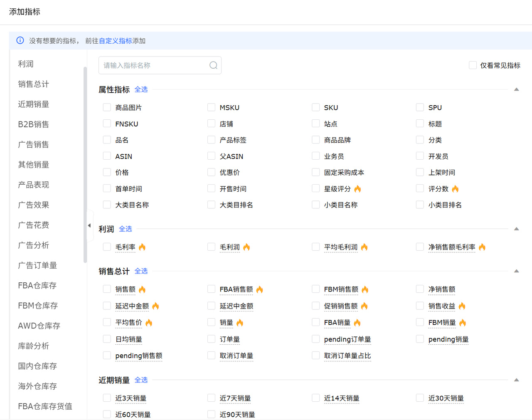Click the blue info icon in the notice
The image size is (532, 420).
(x=20, y=40)
